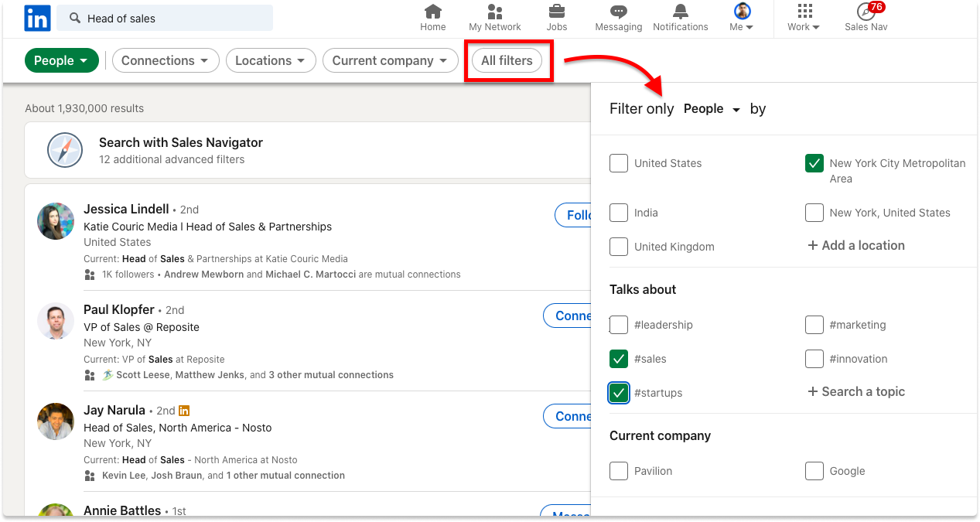The width and height of the screenshot is (980, 522).
Task: Connect with Paul Klopfer
Action: coord(568,316)
